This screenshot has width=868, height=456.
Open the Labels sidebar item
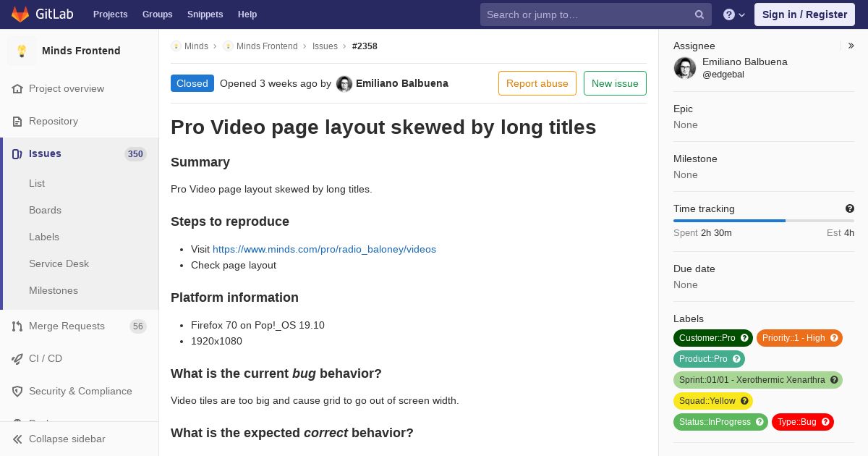point(44,237)
